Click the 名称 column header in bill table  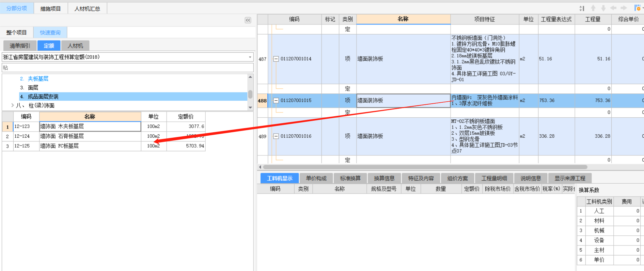click(403, 19)
